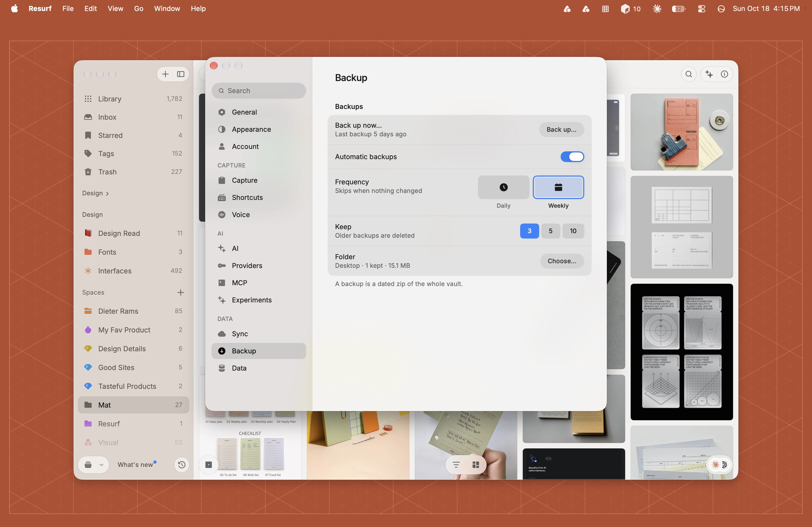This screenshot has width=812, height=527.
Task: Go to Appearance settings
Action: (x=259, y=129)
